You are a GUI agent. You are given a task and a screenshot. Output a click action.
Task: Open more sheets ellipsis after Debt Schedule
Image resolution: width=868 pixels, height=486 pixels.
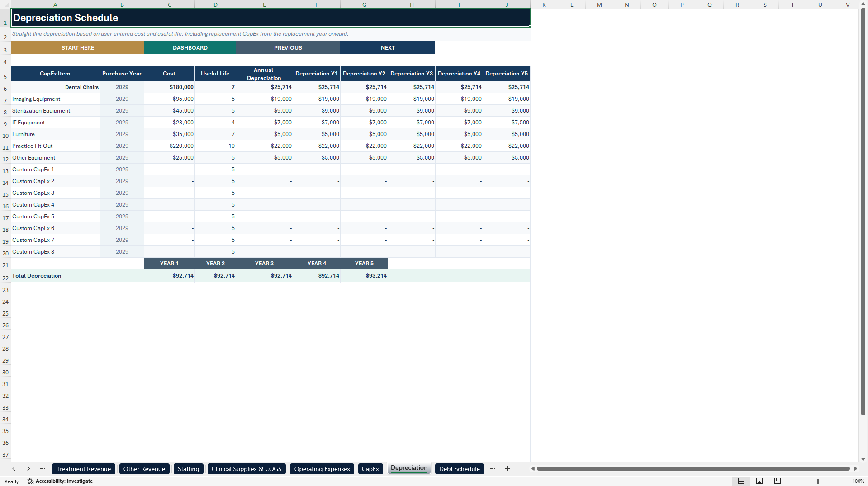(493, 469)
